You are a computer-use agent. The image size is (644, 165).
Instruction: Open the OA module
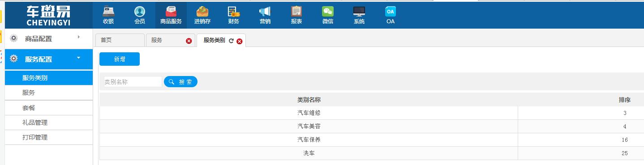(391, 15)
